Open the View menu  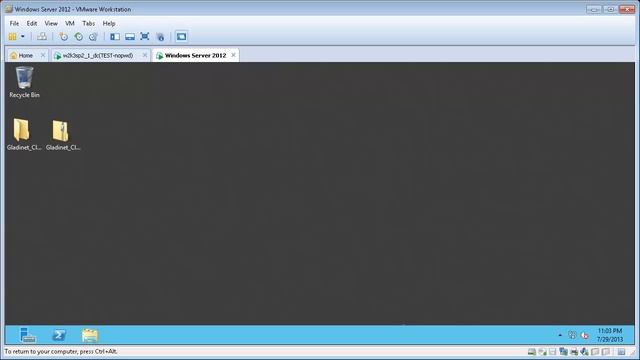[51, 24]
